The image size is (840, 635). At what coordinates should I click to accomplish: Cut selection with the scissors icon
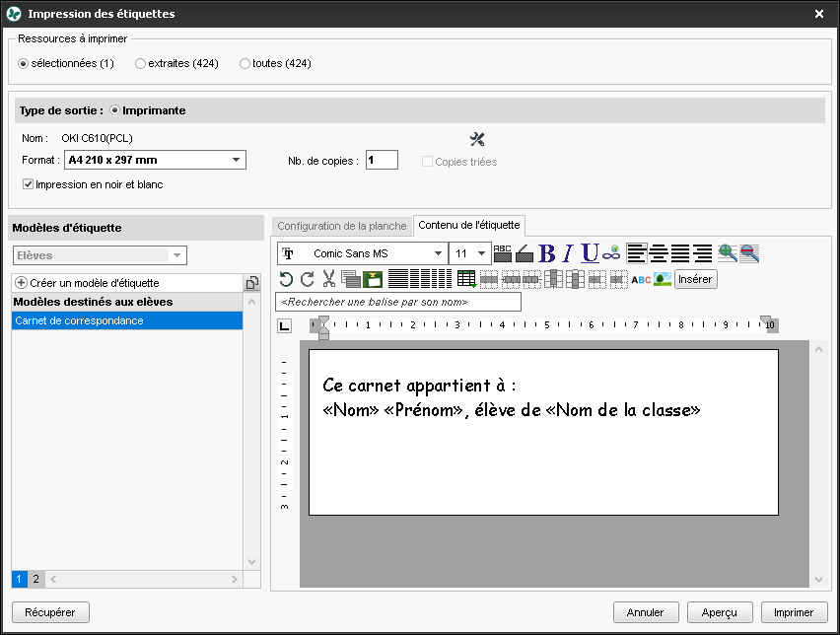(x=329, y=279)
